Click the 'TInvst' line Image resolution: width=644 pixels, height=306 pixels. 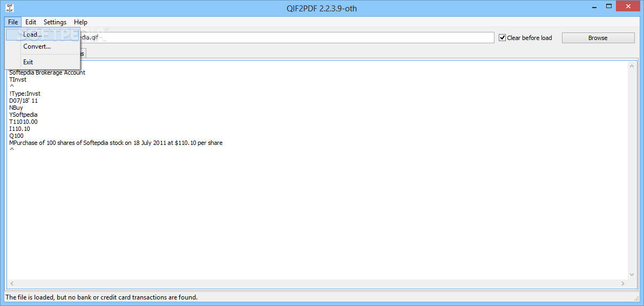pos(18,80)
